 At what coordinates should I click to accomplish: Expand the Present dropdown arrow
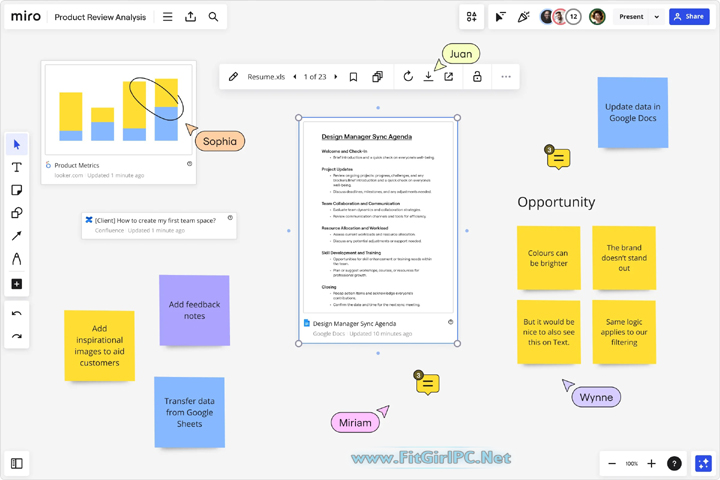pyautogui.click(x=657, y=17)
